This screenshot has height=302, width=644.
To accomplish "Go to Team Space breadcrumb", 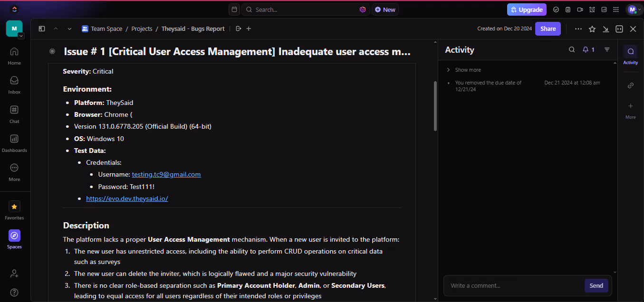I will [106, 28].
